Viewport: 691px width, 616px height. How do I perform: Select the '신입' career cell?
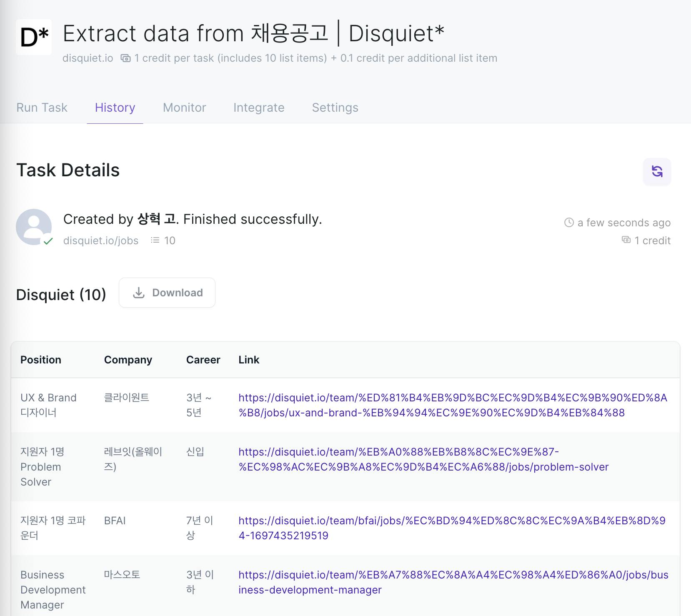pyautogui.click(x=195, y=452)
